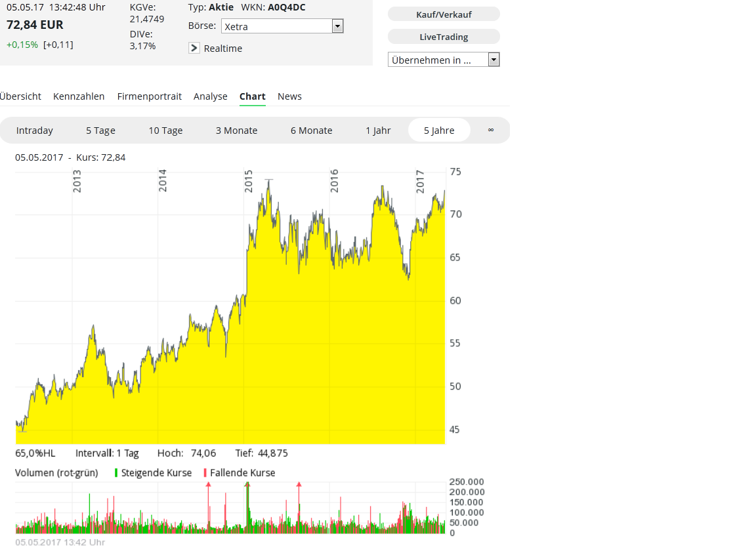Click the Realtime link text
This screenshot has width=756, height=547.
coord(223,49)
